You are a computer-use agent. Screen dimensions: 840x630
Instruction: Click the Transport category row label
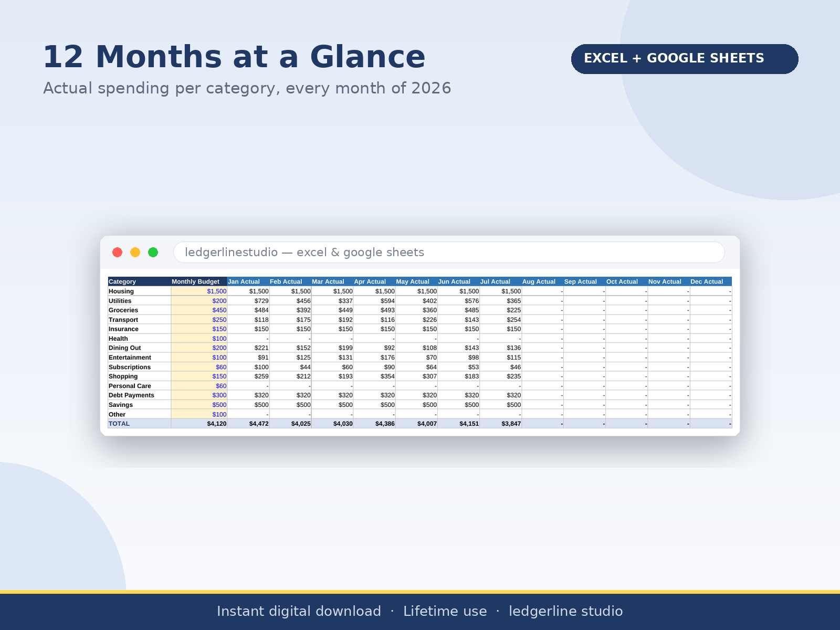(139, 320)
